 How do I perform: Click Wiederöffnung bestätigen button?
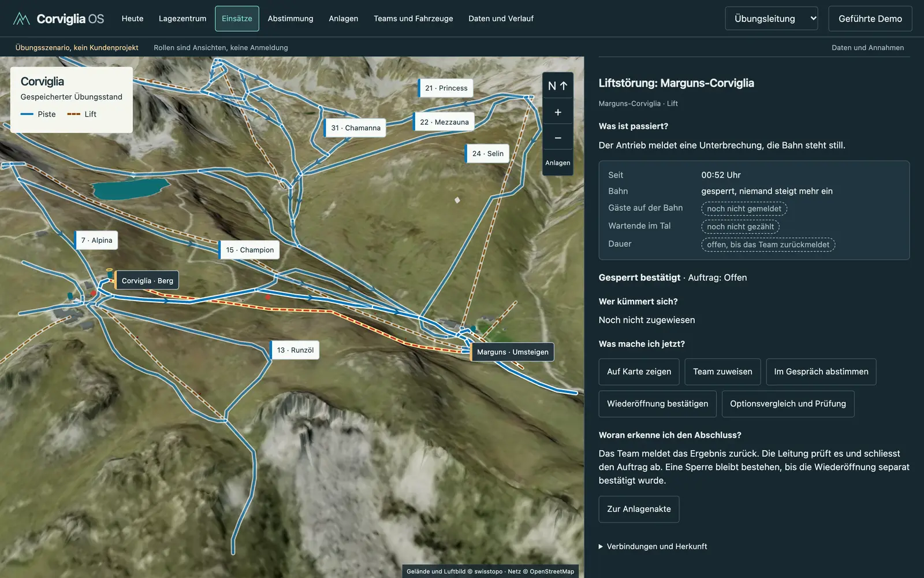tap(657, 404)
